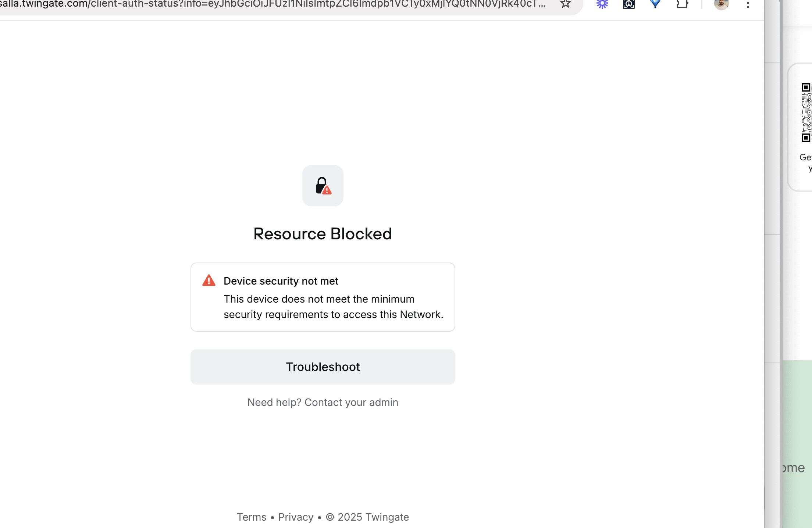Open the Chrome three-dot menu

748,4
